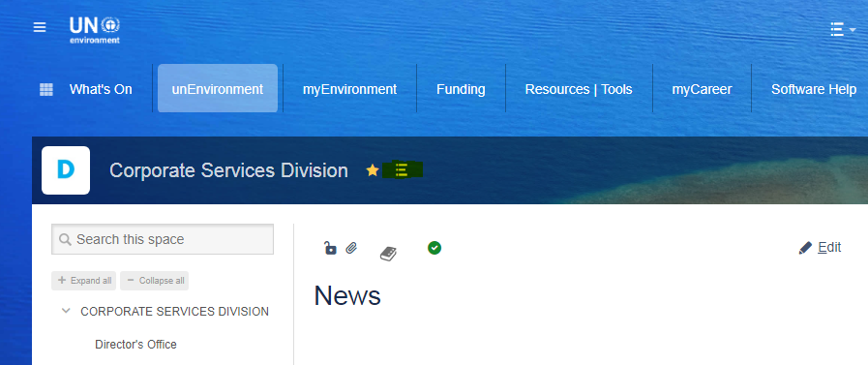Toggle the yellow favourite star
This screenshot has width=868, height=365.
373,170
